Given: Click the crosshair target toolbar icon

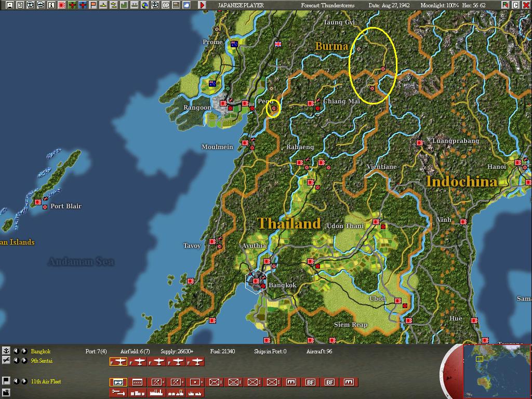Looking at the screenshot, I should point(155,5).
